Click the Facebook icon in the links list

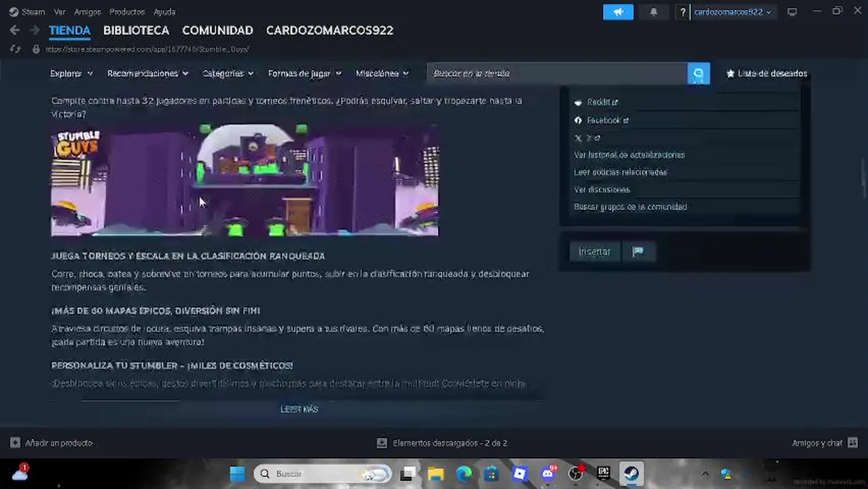pos(578,120)
